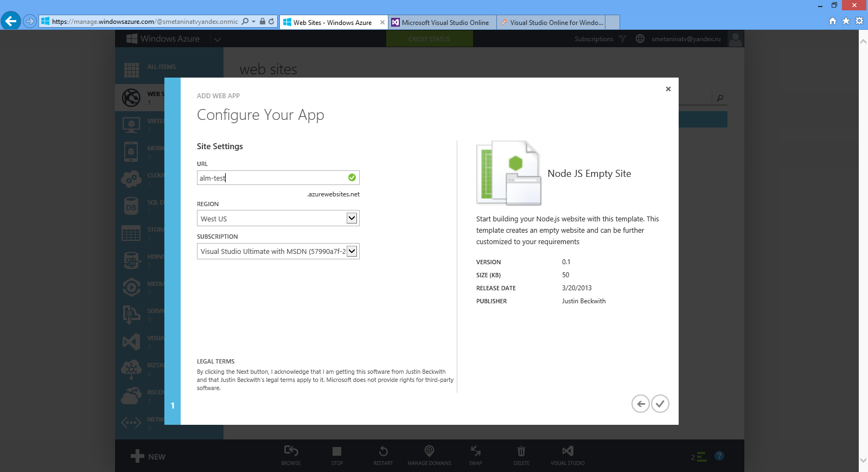Click STOP in the bottom command bar
The height and width of the screenshot is (472, 868).
(337, 455)
